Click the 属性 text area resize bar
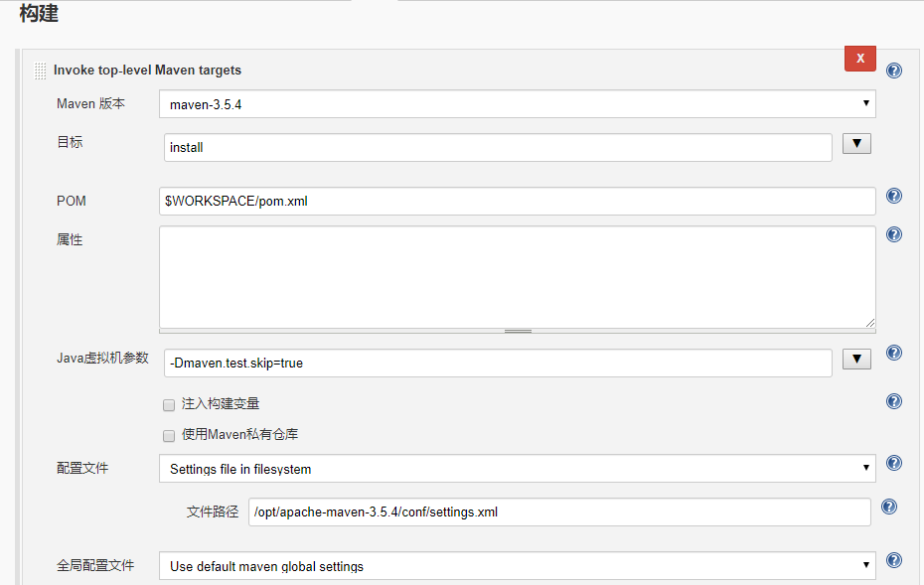The width and height of the screenshot is (924, 585). point(518,331)
